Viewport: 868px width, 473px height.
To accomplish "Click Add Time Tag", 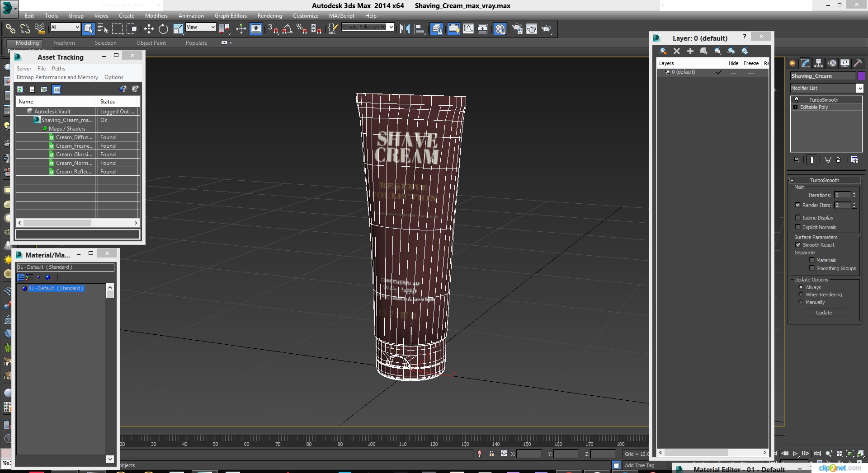I will point(639,465).
